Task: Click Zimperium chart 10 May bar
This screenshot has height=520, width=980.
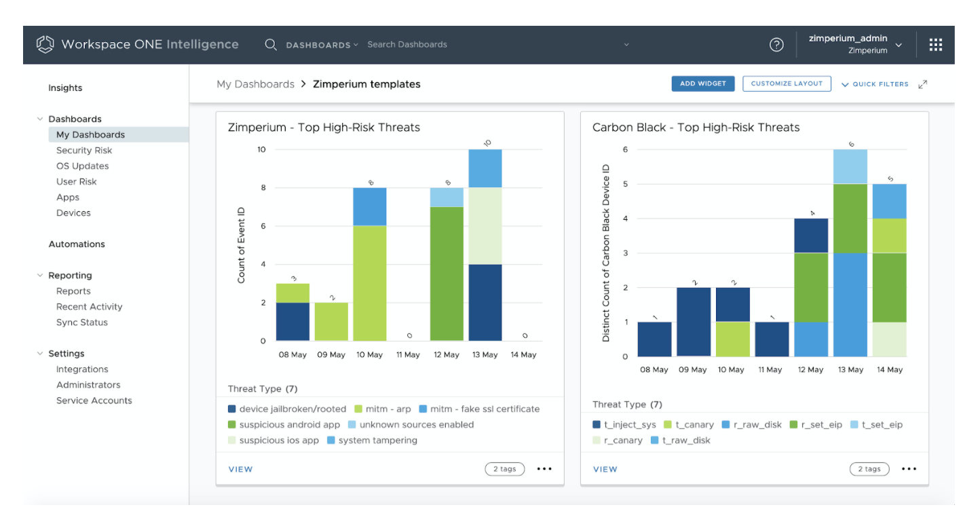Action: pos(370,265)
